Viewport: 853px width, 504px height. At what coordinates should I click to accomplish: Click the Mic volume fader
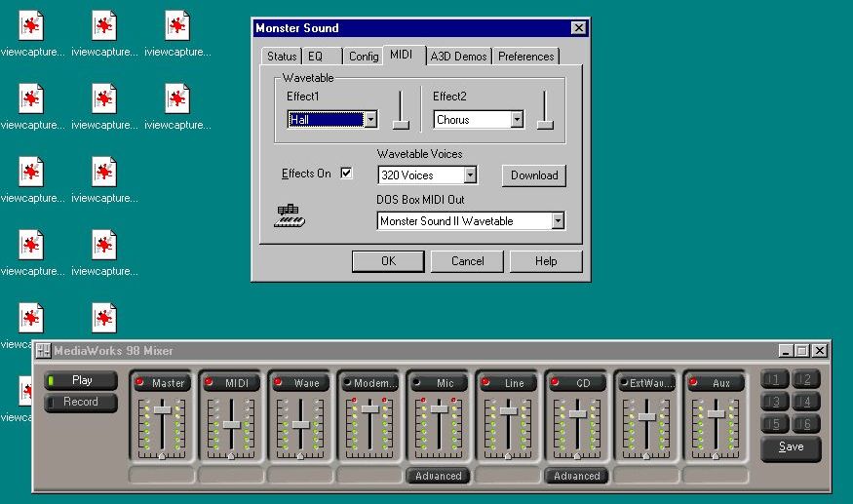click(439, 408)
